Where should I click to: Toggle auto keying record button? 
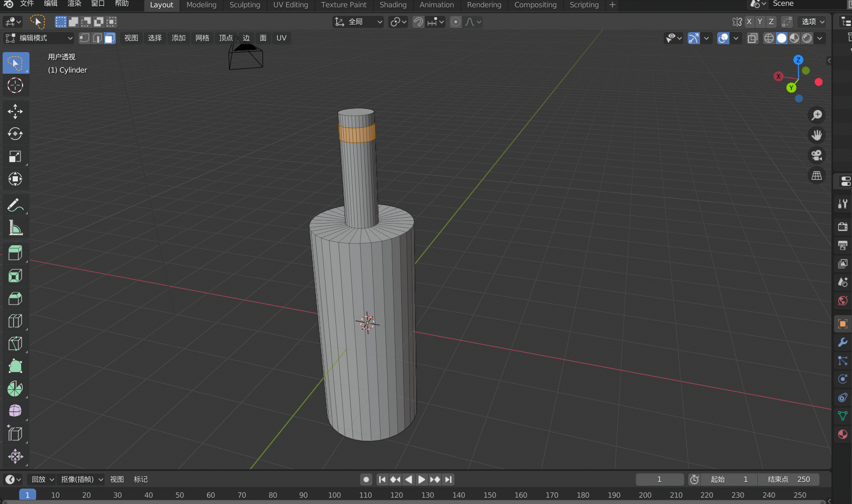[x=366, y=479]
